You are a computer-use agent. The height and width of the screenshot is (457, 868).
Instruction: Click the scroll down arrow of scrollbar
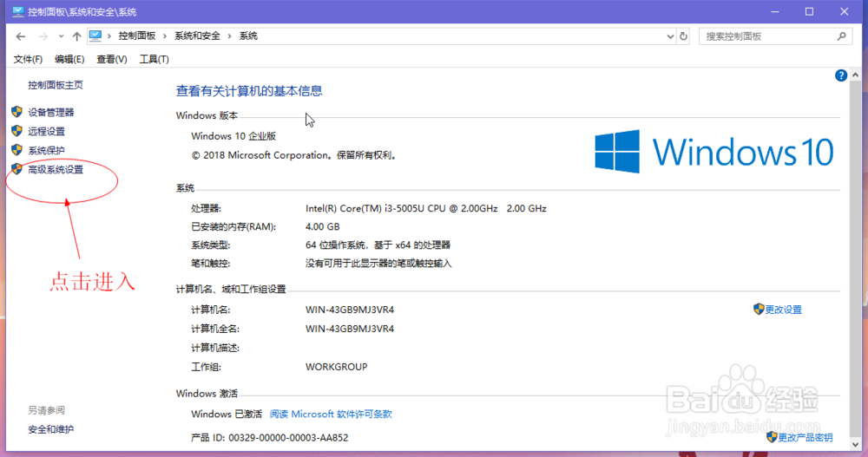[x=856, y=444]
